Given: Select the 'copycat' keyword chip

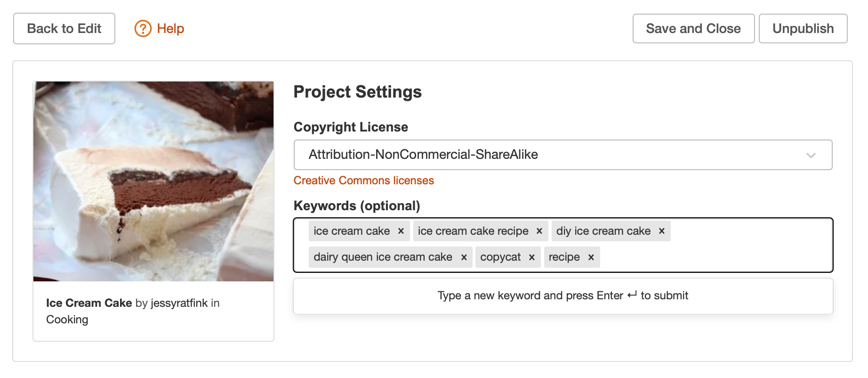Looking at the screenshot, I should 500,257.
